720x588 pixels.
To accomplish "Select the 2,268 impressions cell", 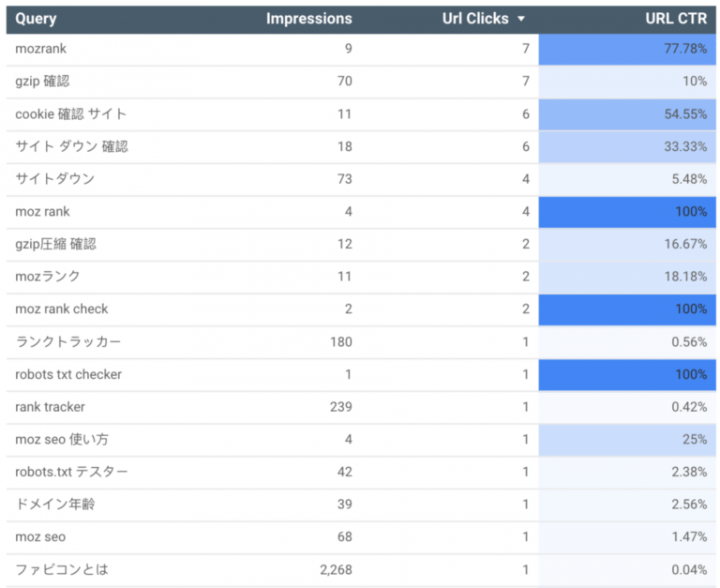I will (x=337, y=570).
